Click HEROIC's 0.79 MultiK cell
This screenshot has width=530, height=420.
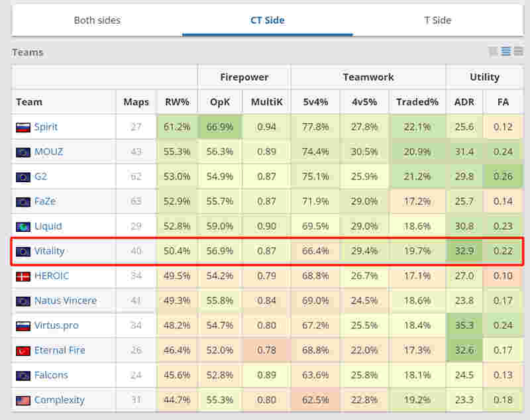[266, 276]
